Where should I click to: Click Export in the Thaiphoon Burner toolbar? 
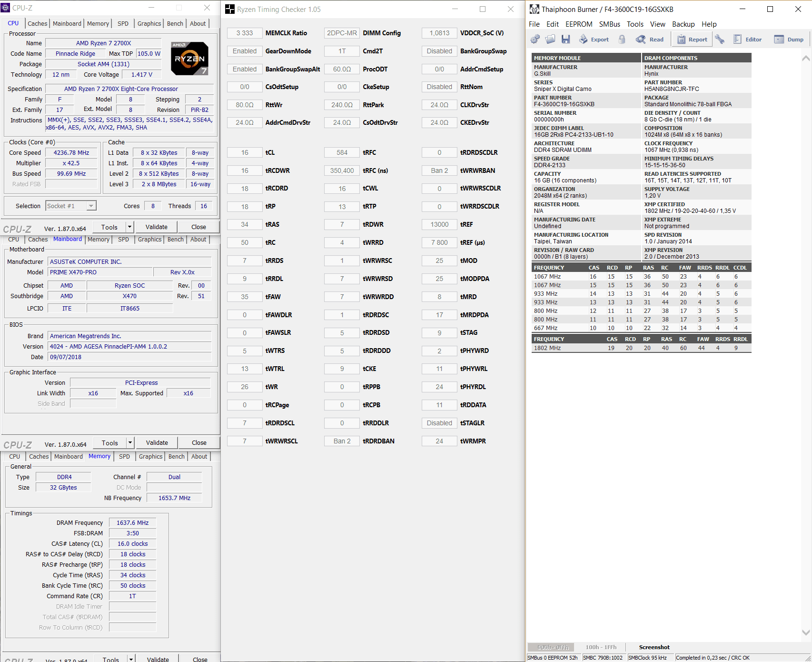click(594, 39)
